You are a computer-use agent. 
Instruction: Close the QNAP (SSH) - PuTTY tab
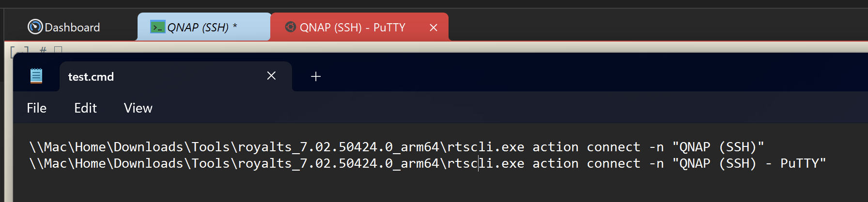point(433,28)
